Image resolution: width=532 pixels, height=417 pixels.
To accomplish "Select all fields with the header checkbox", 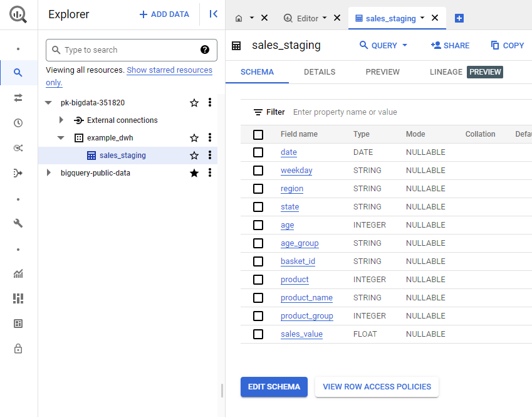I will tap(258, 134).
